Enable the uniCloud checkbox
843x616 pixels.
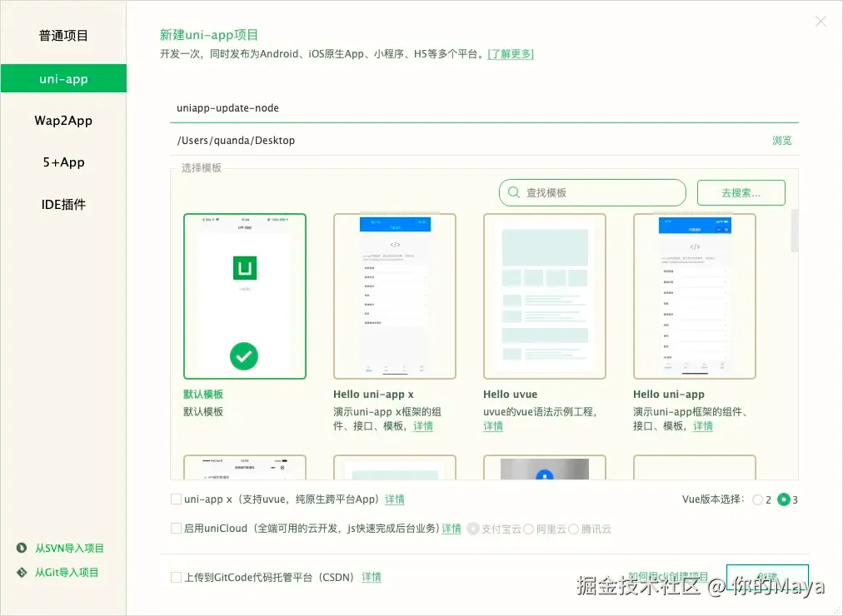click(x=176, y=529)
